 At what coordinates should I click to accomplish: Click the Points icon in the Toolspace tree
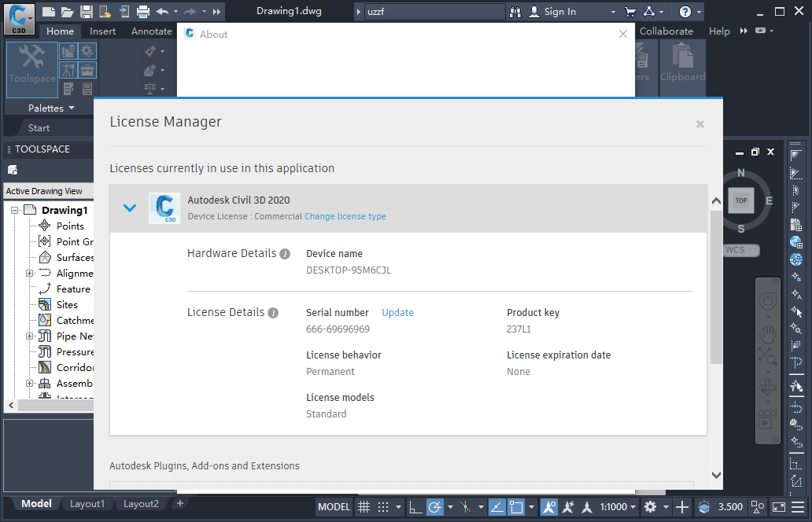coord(45,226)
